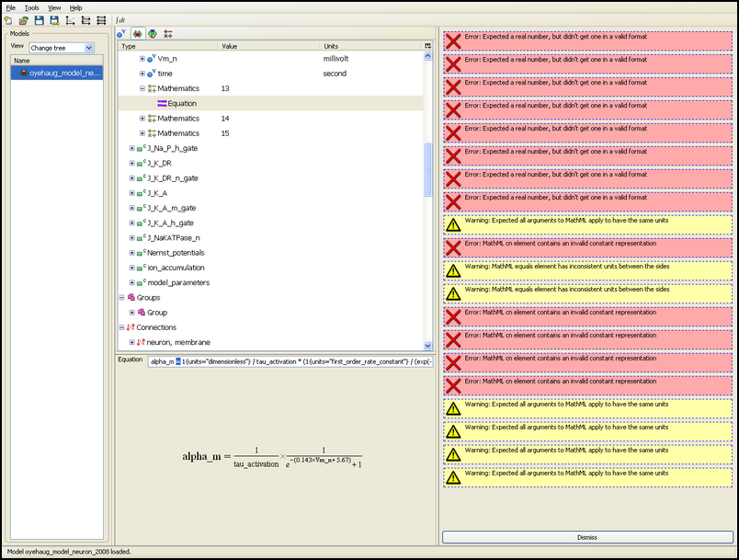The image size is (739, 560).
Task: Open the Change tree view dropdown
Action: point(62,48)
